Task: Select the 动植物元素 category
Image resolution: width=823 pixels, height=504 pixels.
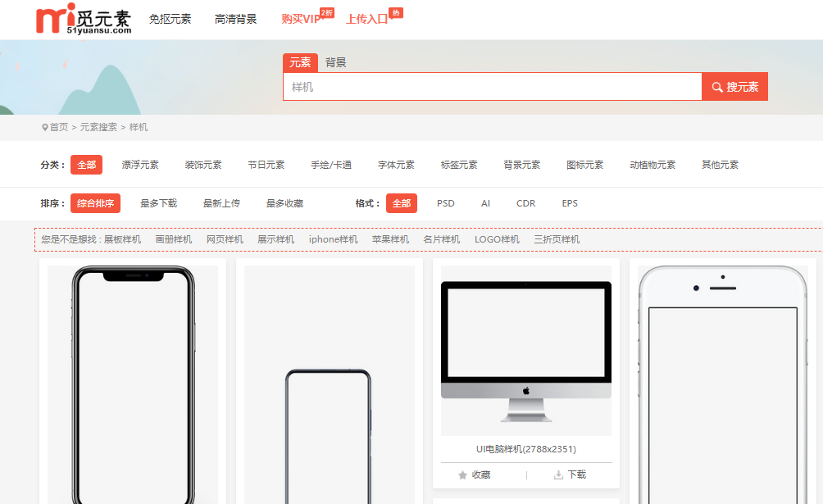Action: point(653,165)
